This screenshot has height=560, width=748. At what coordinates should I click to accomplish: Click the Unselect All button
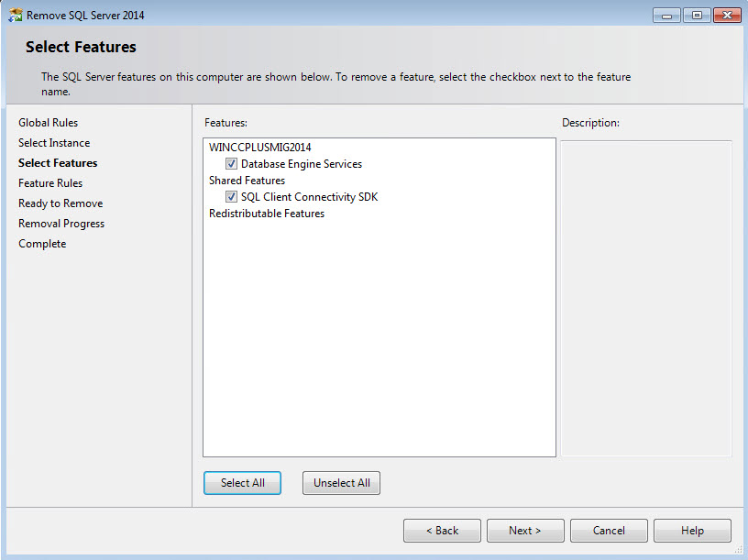coord(342,483)
